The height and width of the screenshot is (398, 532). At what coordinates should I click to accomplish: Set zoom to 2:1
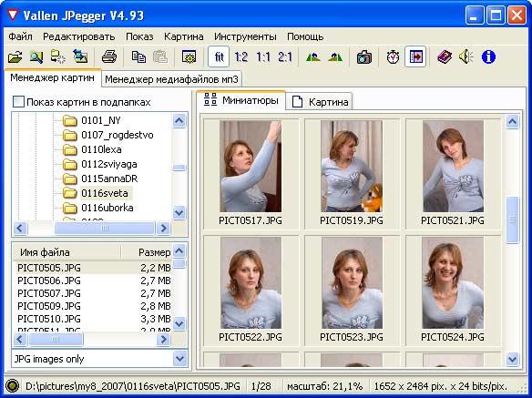284,56
